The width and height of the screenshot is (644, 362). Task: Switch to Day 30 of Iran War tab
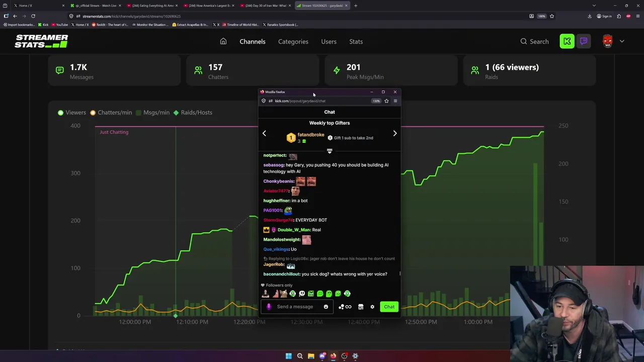pyautogui.click(x=266, y=6)
